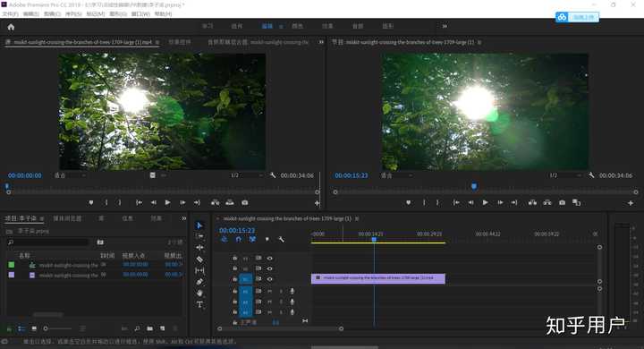Play the Source monitor clip

[x=167, y=202]
